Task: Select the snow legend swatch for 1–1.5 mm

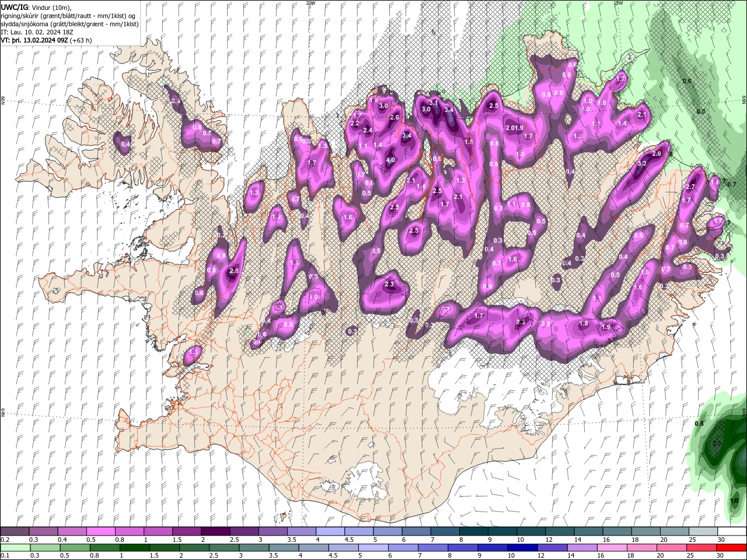Action: click(x=158, y=531)
